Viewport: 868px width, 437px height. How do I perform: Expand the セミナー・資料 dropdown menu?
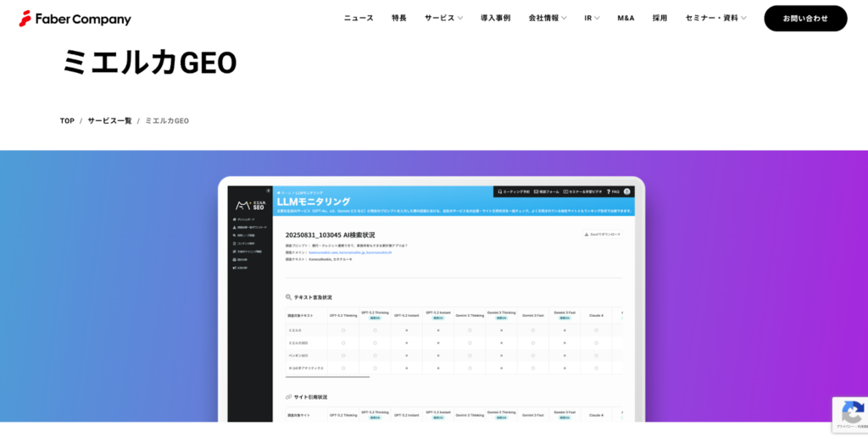click(715, 18)
